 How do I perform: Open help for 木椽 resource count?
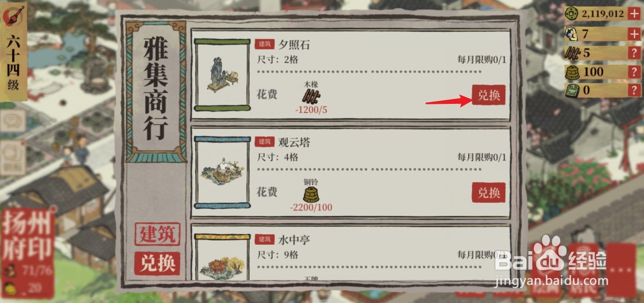(635, 53)
